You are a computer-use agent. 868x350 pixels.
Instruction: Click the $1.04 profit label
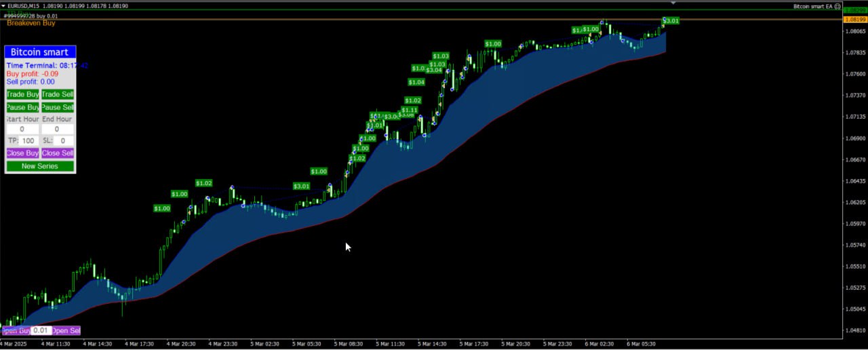(x=416, y=82)
